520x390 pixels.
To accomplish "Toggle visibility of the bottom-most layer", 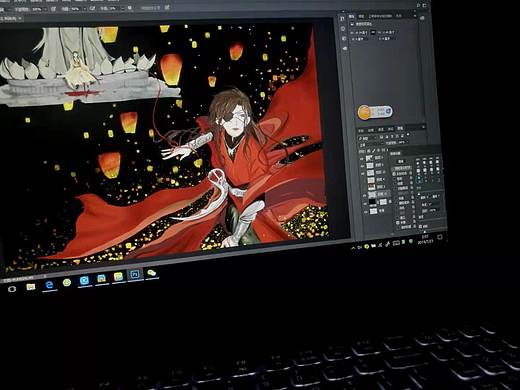I will click(365, 212).
